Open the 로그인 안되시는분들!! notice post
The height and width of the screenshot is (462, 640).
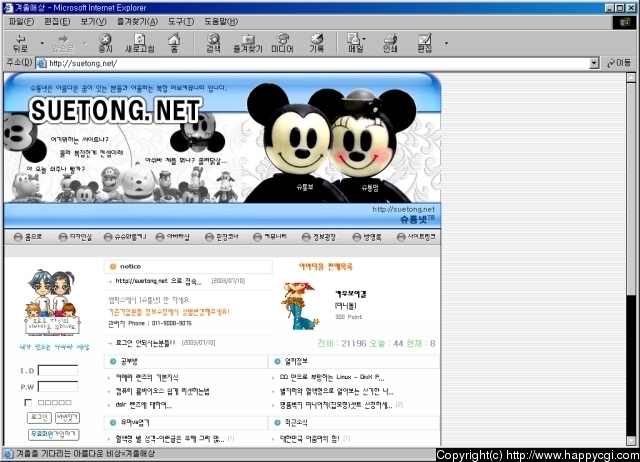(145, 343)
